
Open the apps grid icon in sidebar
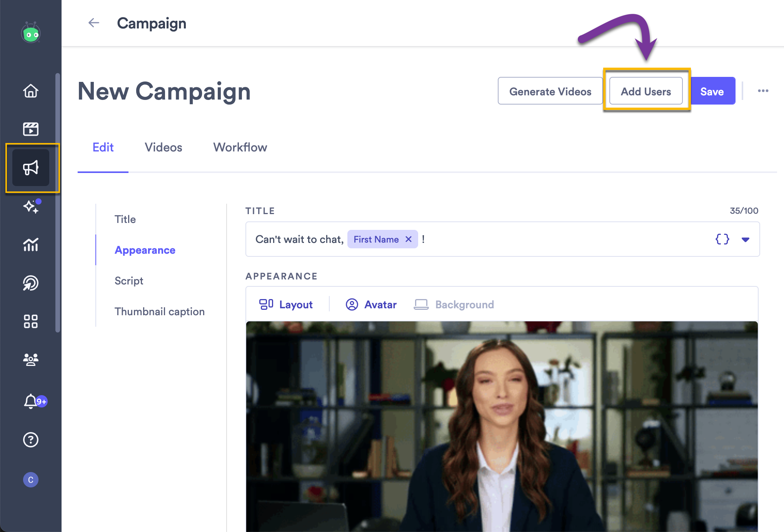coord(31,321)
